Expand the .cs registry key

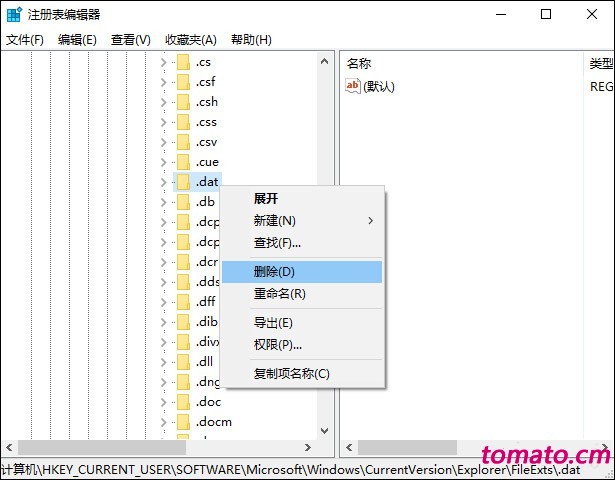tap(164, 62)
